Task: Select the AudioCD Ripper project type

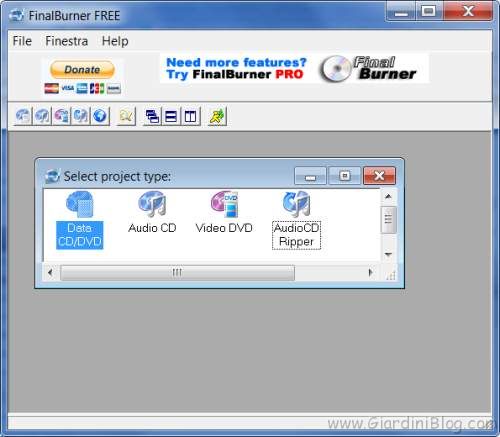Action: tap(296, 220)
